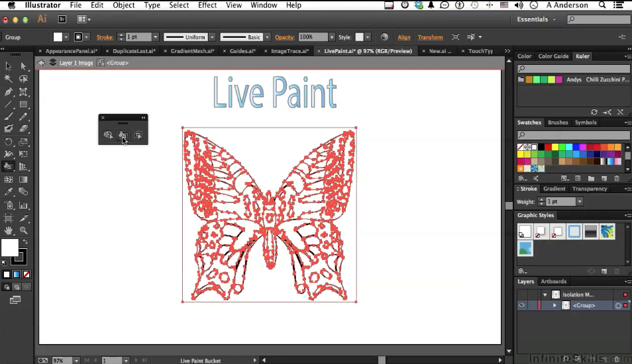This screenshot has width=632, height=364.
Task: Open the stroke weight dropdown in control bar
Action: pos(155,37)
